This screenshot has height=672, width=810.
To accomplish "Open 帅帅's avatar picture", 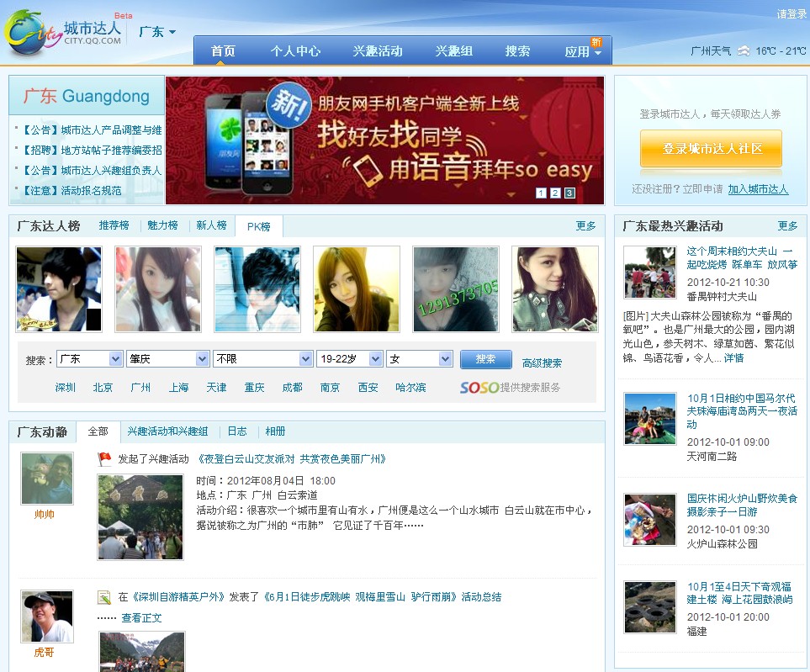I will [47, 479].
